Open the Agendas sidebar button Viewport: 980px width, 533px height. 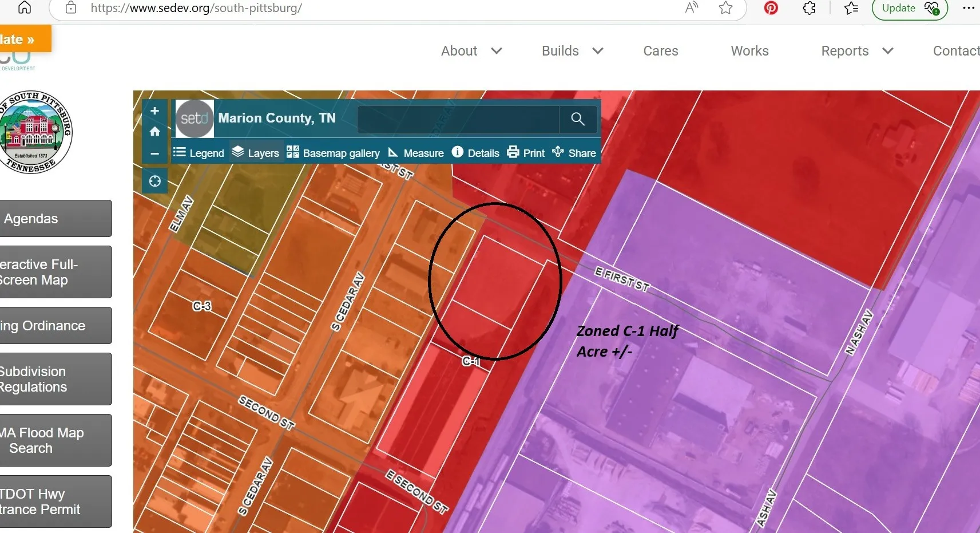coord(55,218)
